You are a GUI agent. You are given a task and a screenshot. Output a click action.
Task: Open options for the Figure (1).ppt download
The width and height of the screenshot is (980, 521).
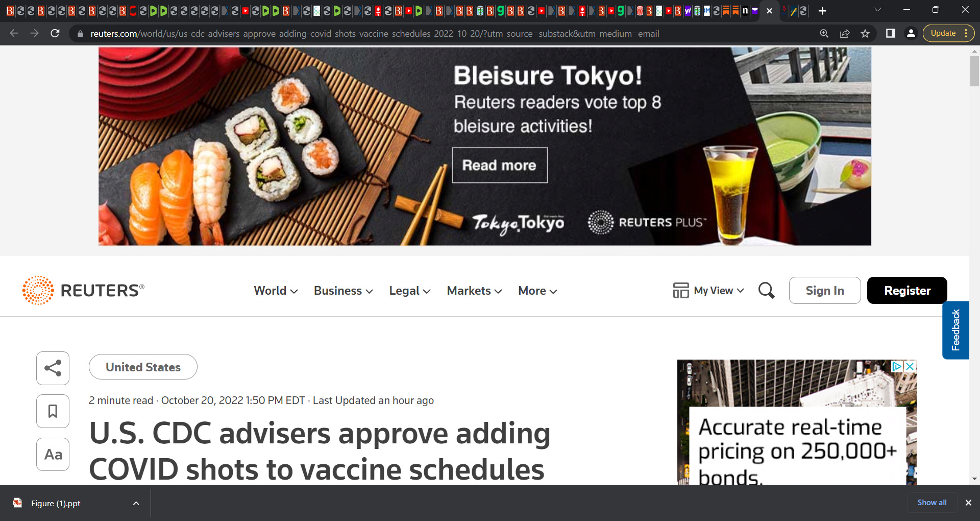click(x=136, y=503)
